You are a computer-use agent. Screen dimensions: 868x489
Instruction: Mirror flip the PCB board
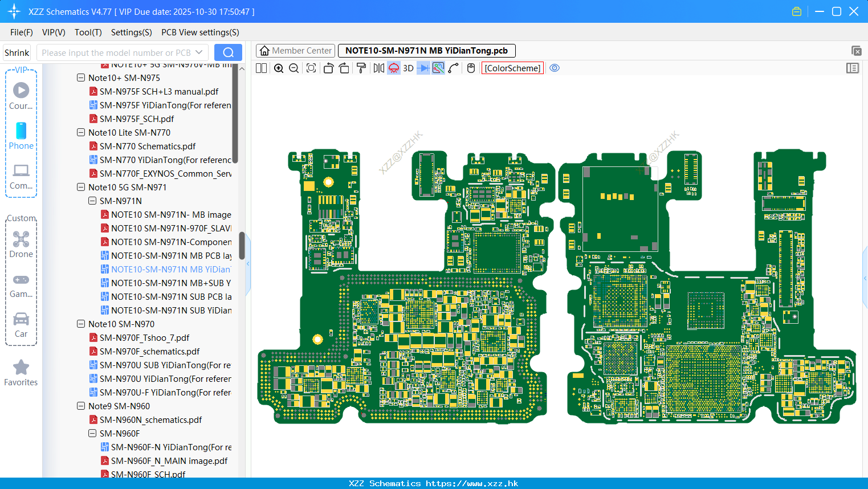coord(379,68)
